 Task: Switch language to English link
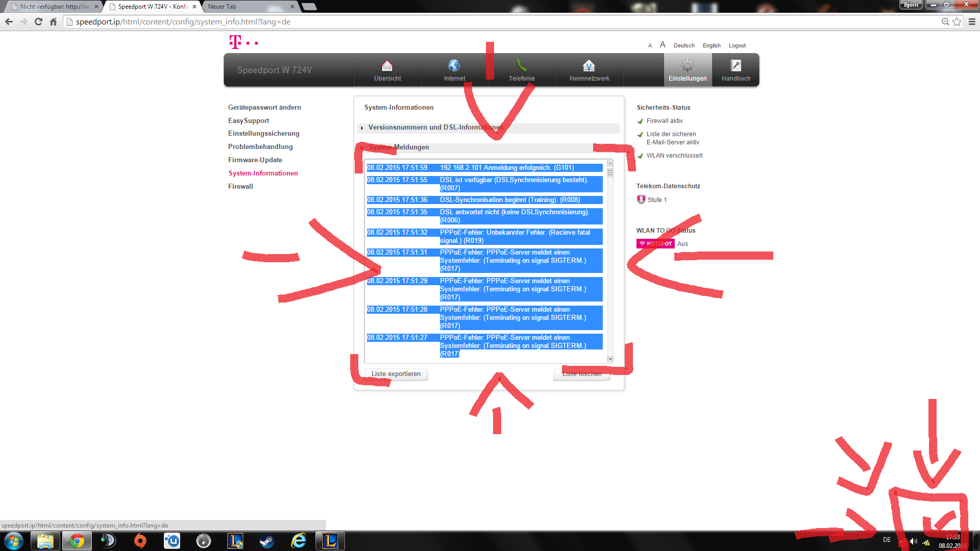coord(711,45)
